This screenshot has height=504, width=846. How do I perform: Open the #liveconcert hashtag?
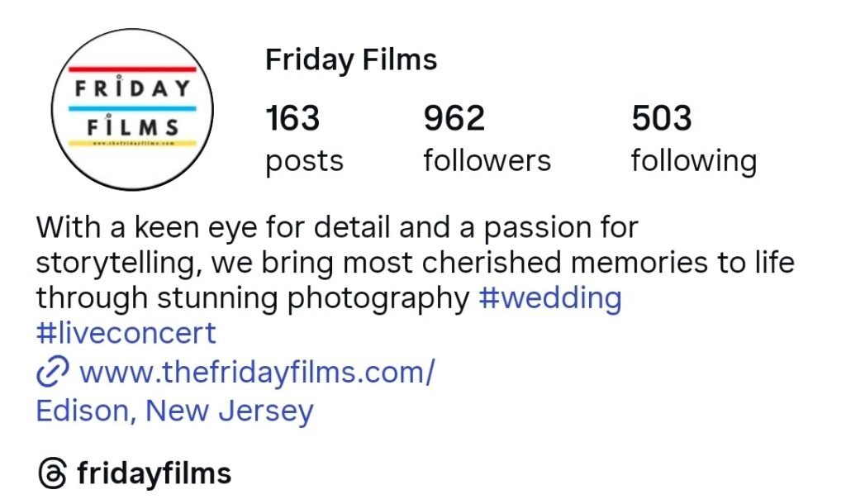pyautogui.click(x=126, y=333)
